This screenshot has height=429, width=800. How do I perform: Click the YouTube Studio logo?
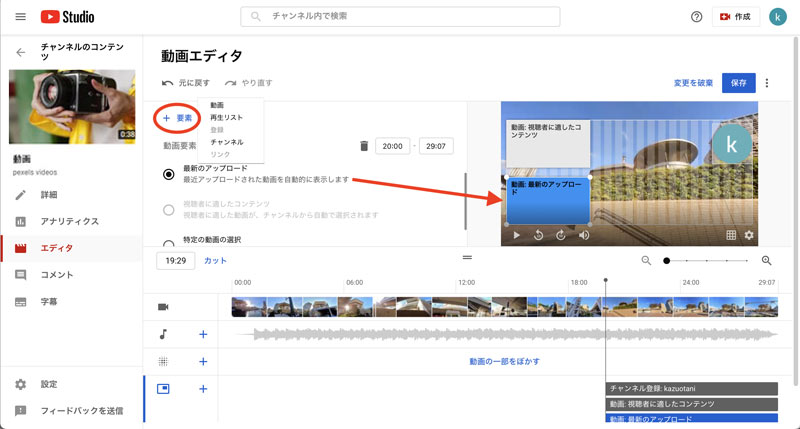pos(67,17)
